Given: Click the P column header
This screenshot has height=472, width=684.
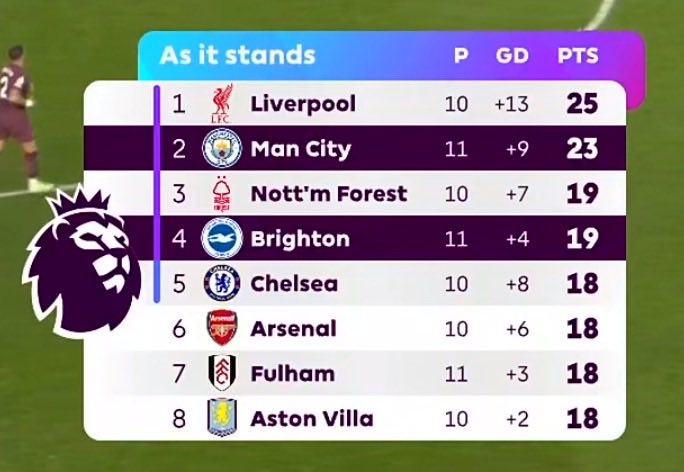Looking at the screenshot, I should click(x=460, y=56).
